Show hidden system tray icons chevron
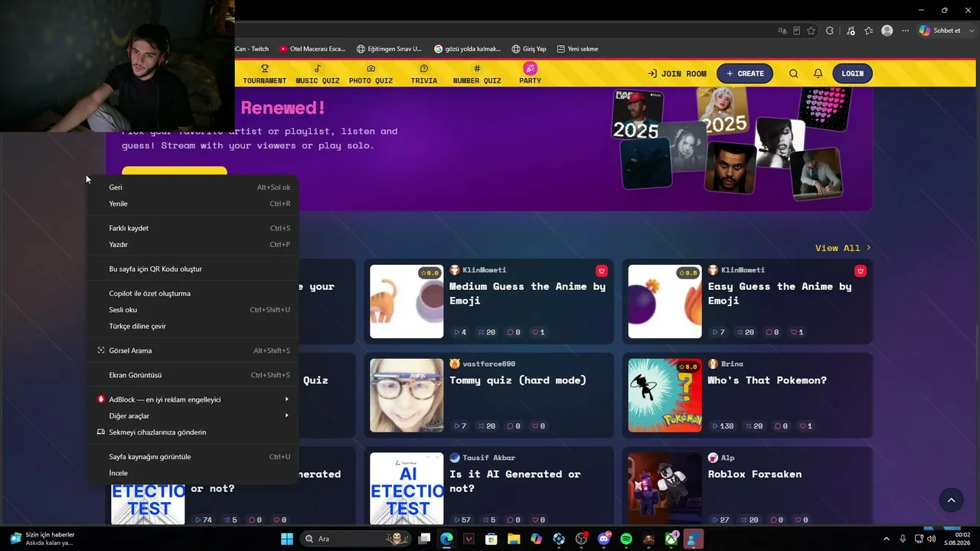Screen dimensions: 980x551 (x=887, y=539)
